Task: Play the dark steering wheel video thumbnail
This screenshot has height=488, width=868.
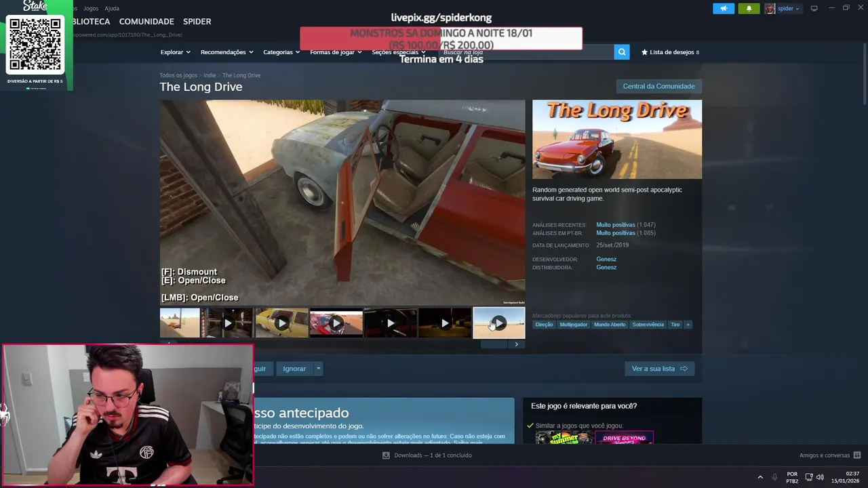Action: [390, 323]
